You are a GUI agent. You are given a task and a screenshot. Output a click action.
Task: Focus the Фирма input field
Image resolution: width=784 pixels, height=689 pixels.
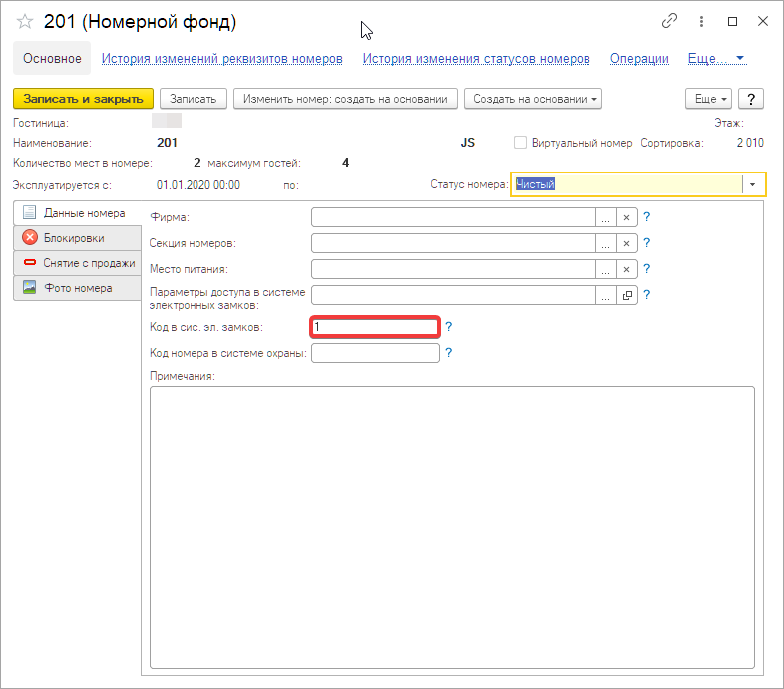[454, 218]
